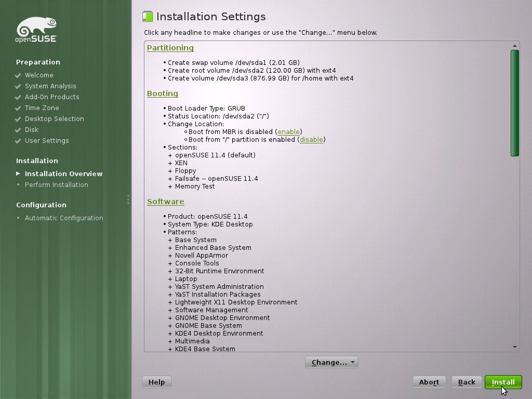Image resolution: width=532 pixels, height=399 pixels.
Task: Go Back to previous step
Action: 467,382
